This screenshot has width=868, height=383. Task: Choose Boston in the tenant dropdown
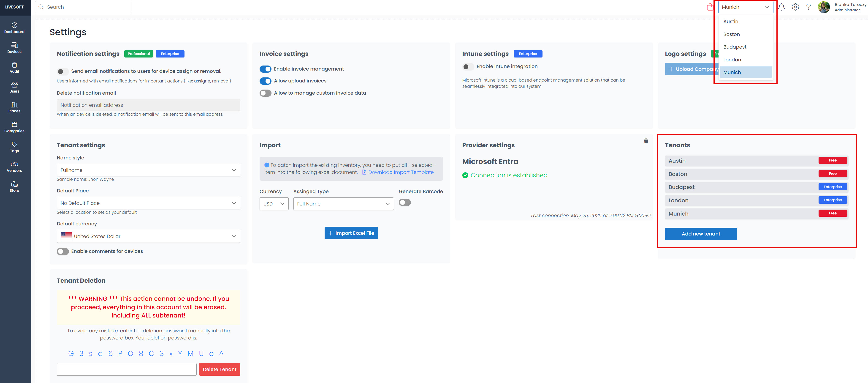(745, 34)
